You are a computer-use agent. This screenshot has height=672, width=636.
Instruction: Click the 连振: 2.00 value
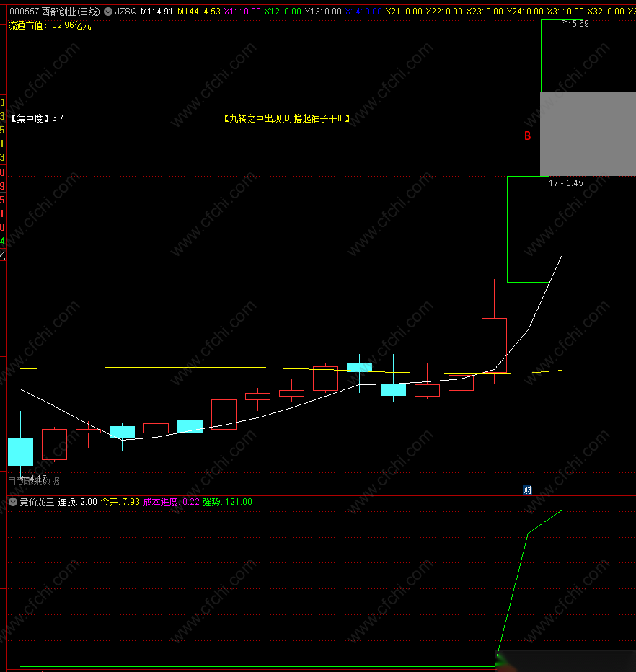click(x=78, y=502)
